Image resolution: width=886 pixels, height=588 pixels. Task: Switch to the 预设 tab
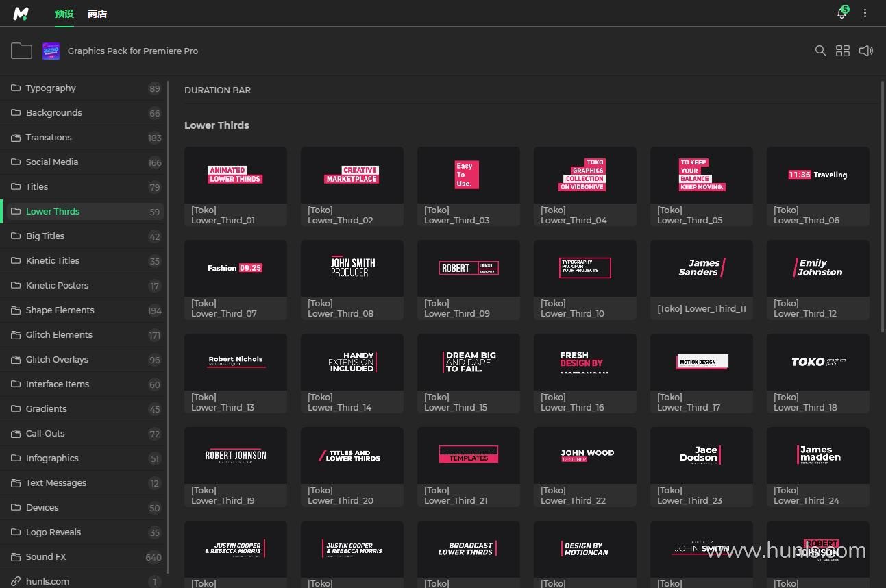point(64,14)
